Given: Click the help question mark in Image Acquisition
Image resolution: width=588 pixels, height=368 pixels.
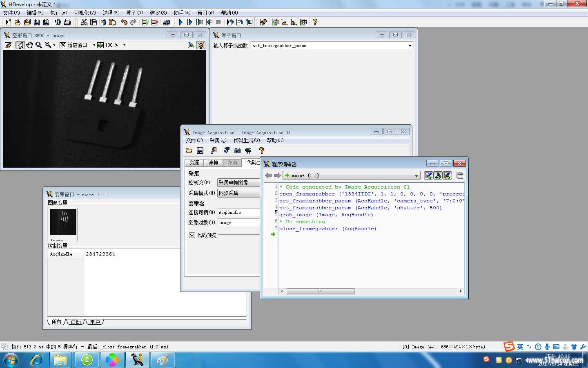Looking at the screenshot, I should pos(262,150).
